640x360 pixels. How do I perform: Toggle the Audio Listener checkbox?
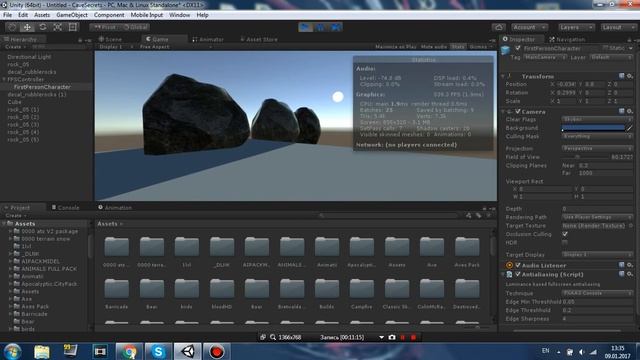[x=518, y=265]
